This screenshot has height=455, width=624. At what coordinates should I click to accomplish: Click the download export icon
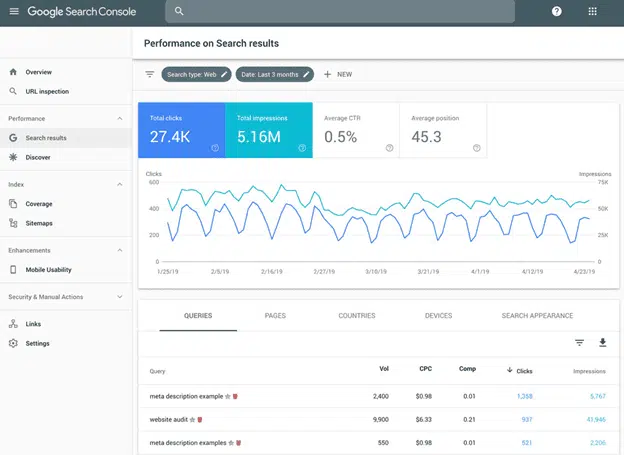(603, 343)
